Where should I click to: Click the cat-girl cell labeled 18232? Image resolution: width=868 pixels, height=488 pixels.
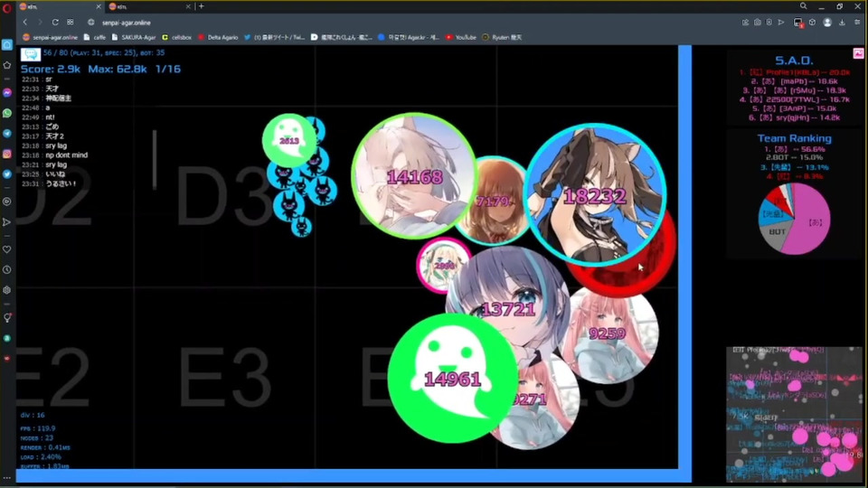click(x=595, y=194)
